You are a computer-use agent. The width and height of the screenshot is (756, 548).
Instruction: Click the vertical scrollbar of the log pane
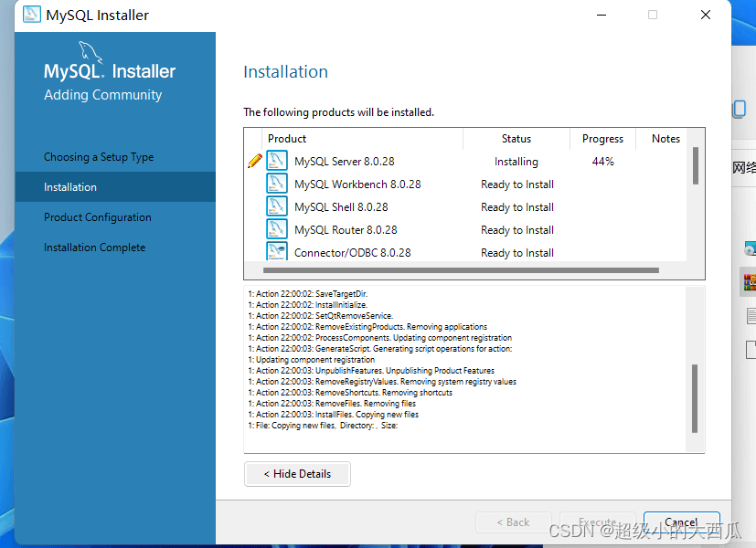pyautogui.click(x=695, y=399)
